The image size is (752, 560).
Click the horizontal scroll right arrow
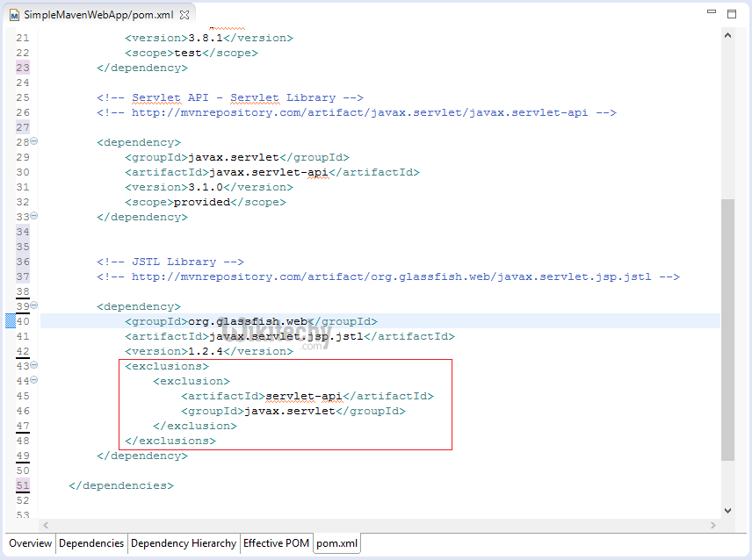(712, 524)
